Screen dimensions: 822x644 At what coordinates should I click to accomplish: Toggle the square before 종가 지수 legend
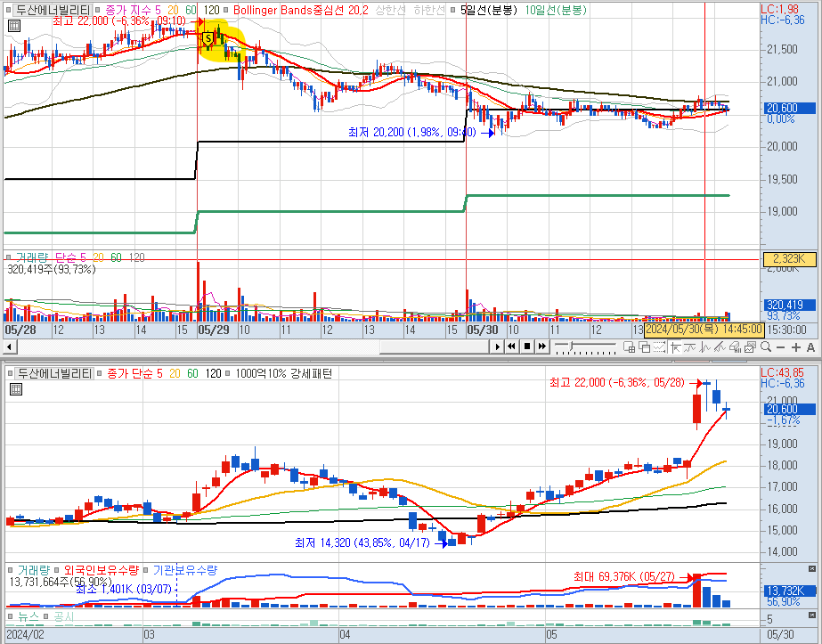(98, 10)
